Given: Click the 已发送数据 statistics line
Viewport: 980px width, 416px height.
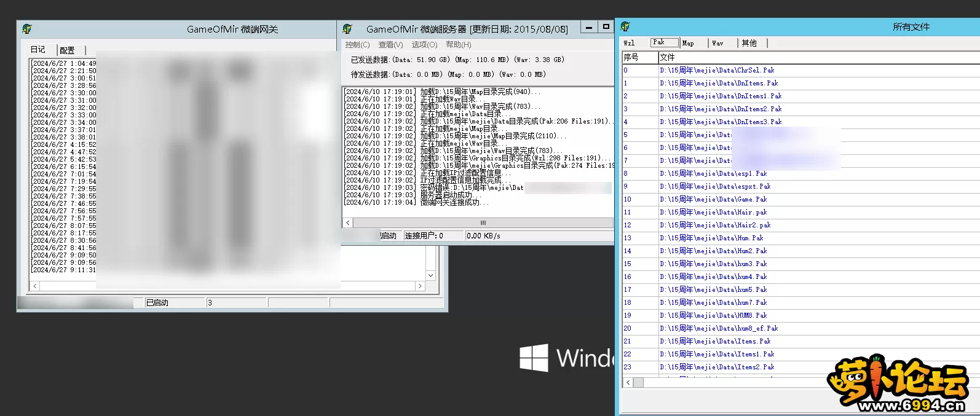Looking at the screenshot, I should (457, 60).
